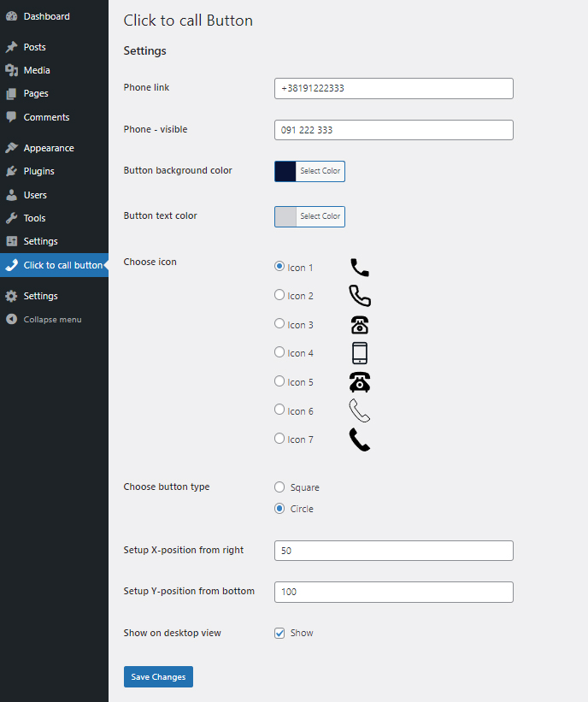588x702 pixels.
Task: Click the Settings sliders icon above Click to call
Action: click(x=12, y=241)
